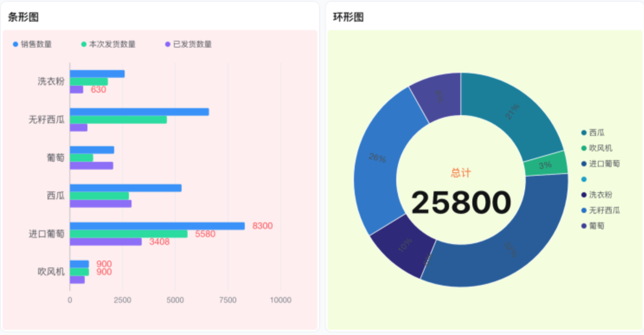Toggle the 已发货数量 legend series
This screenshot has width=644, height=335.
point(188,44)
